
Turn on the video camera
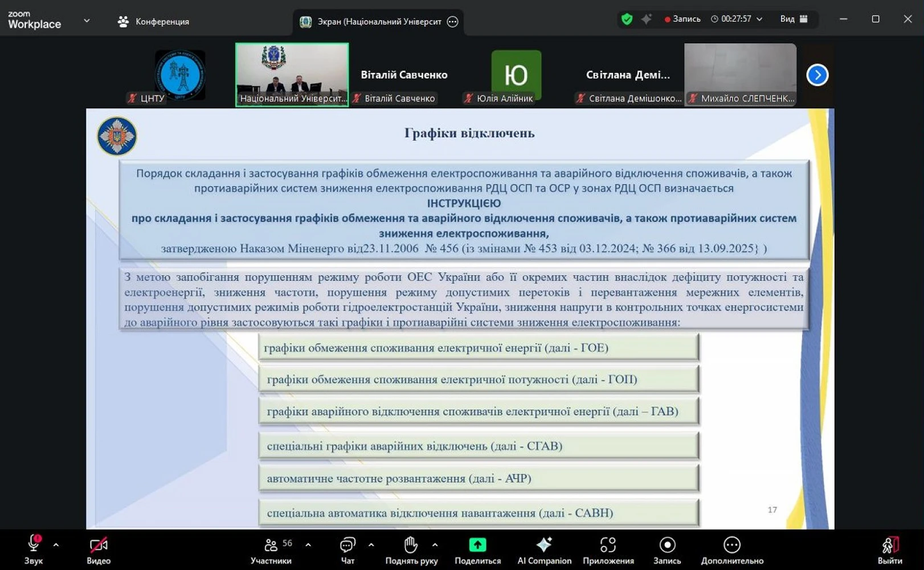tap(99, 545)
